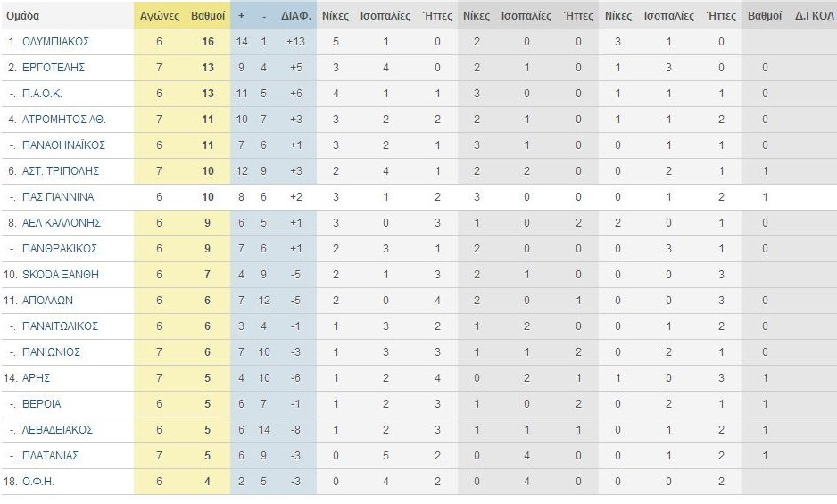Click the ΠΑΝΑΙΤΩΛΙΚΟΣ team name
The image size is (837, 504).
61,326
